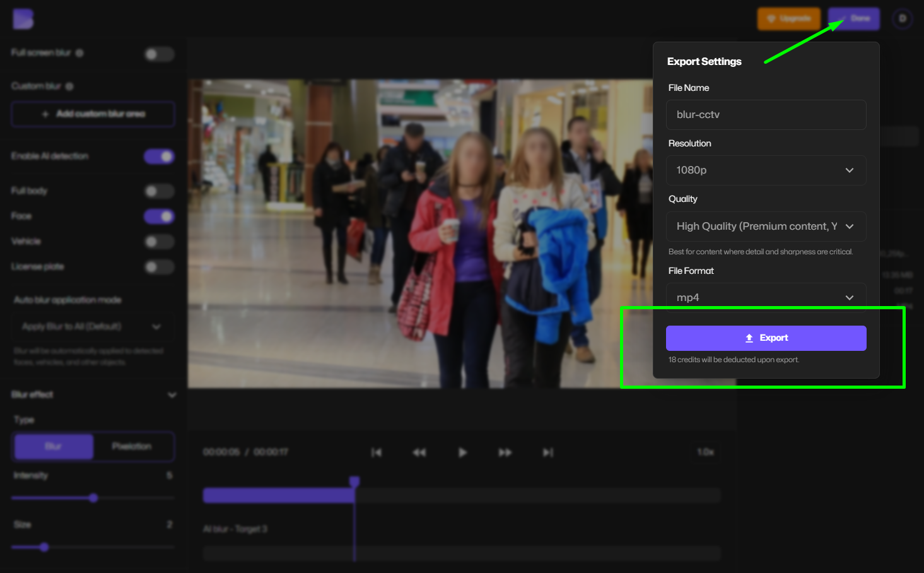The width and height of the screenshot is (924, 573).
Task: Click the Export button
Action: [x=765, y=338]
